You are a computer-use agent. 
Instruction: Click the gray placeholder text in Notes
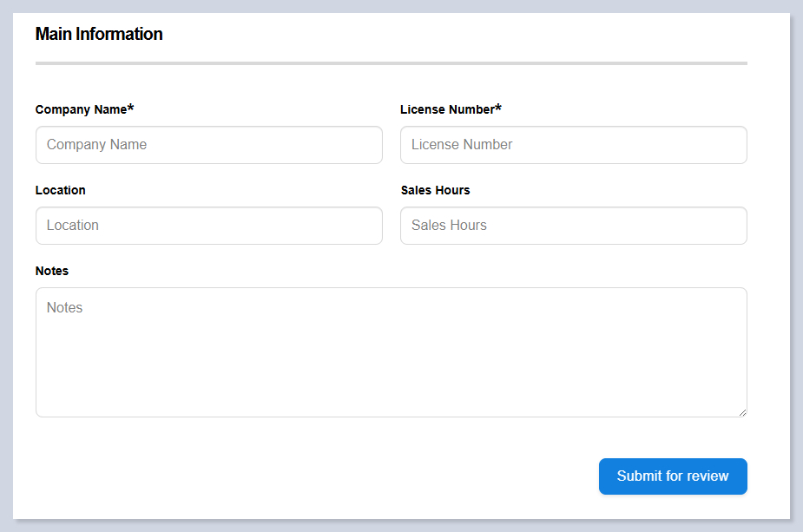pyautogui.click(x=64, y=308)
